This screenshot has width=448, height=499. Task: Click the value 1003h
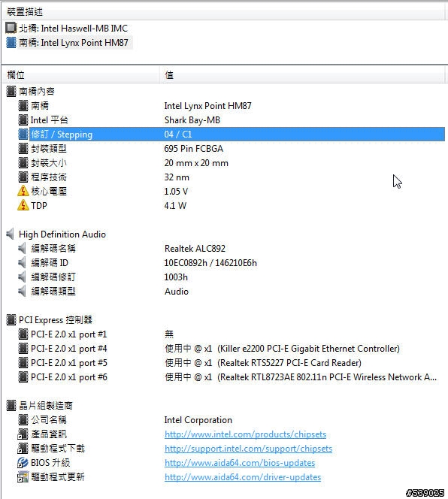pos(176,277)
